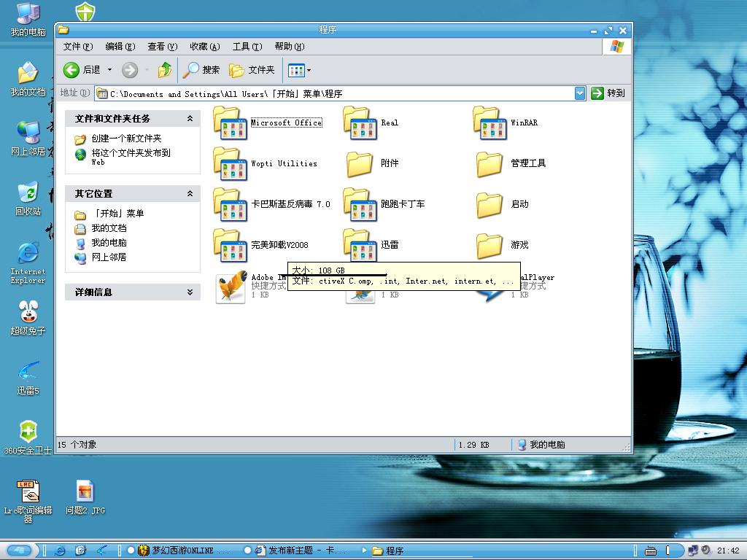This screenshot has width=747, height=560.
Task: Click the 转到 Go button
Action: coord(608,93)
